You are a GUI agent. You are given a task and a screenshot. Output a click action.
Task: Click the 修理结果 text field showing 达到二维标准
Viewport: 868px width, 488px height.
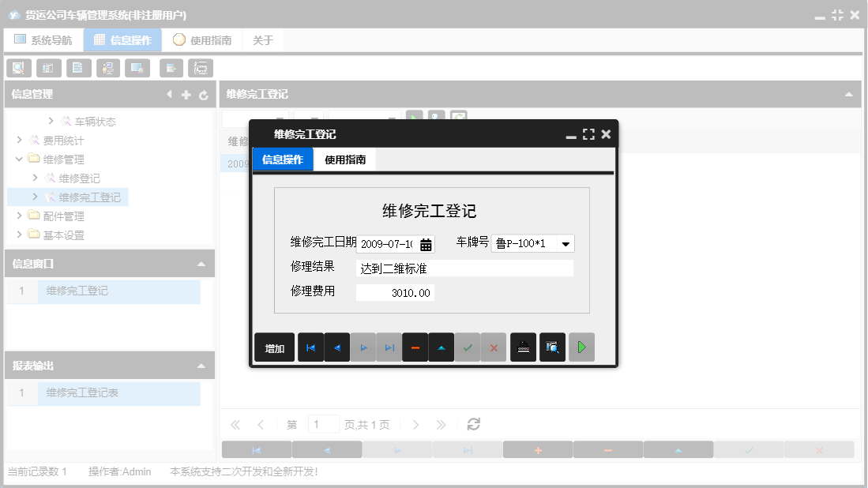point(464,268)
